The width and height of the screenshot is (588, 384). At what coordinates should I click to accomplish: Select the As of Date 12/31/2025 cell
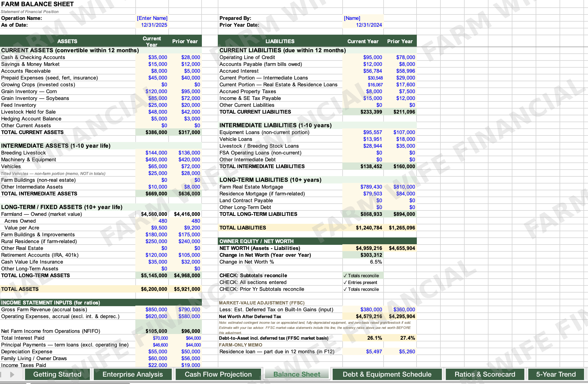152,25
